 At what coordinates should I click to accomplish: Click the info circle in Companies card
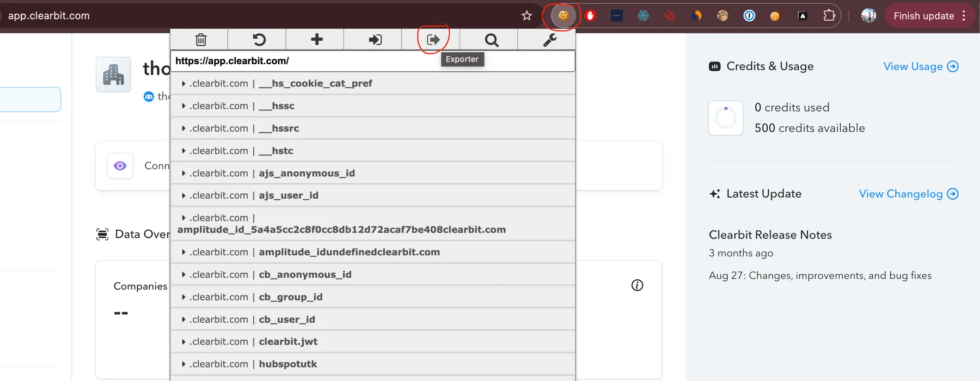637,285
